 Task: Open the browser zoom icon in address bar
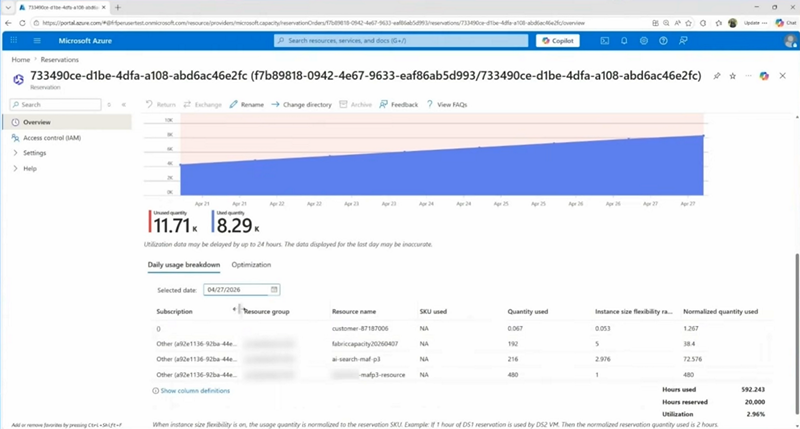pos(666,23)
